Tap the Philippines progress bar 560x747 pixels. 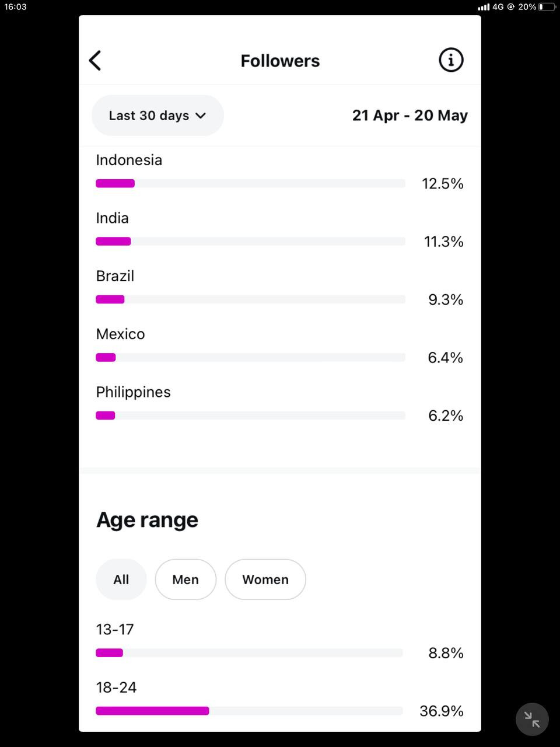[x=250, y=416]
